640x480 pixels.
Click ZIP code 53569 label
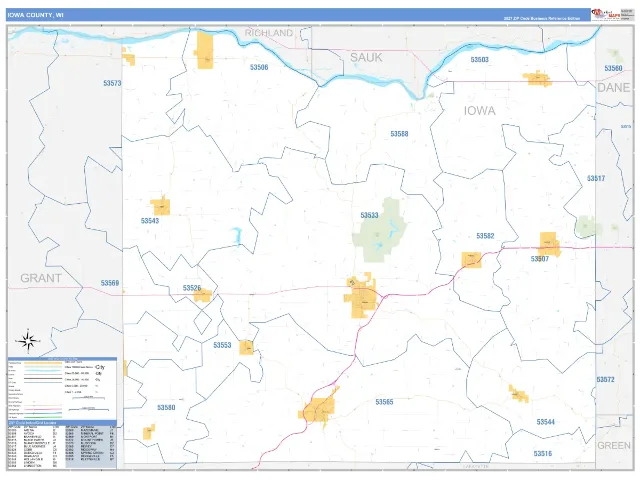[x=110, y=283]
